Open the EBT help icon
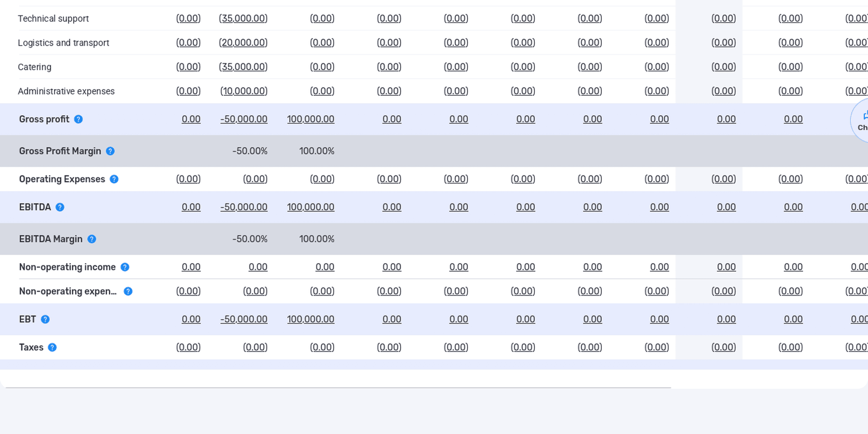Image resolution: width=868 pixels, height=434 pixels. [45, 319]
